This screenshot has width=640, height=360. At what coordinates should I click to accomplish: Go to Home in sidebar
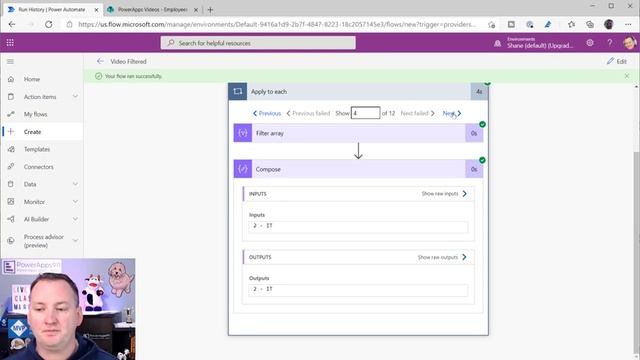(32, 79)
